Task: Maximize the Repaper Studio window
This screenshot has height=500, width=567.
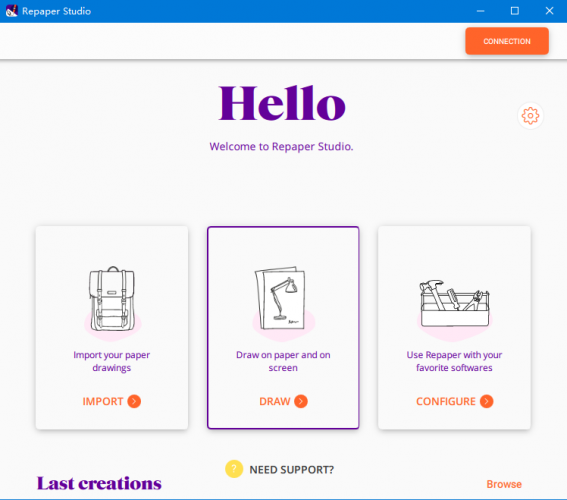Action: coord(515,11)
